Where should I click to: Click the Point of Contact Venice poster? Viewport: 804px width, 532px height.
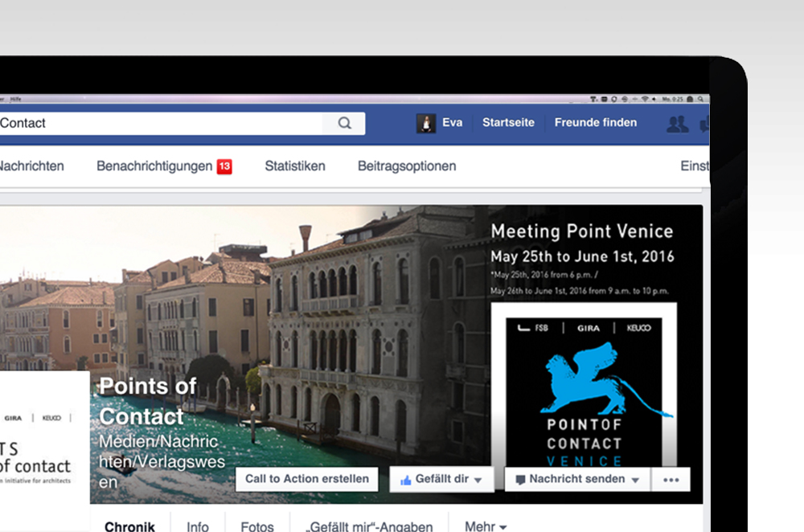[x=584, y=385]
